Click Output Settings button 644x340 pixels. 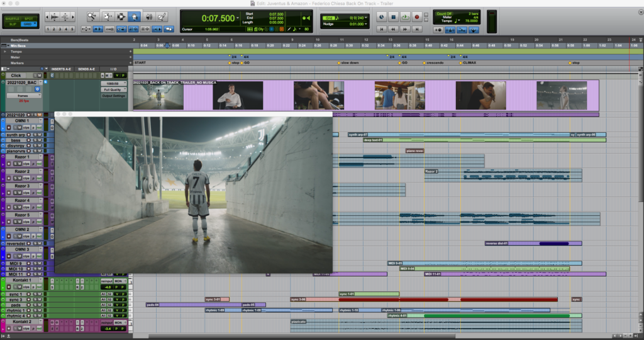(x=114, y=96)
